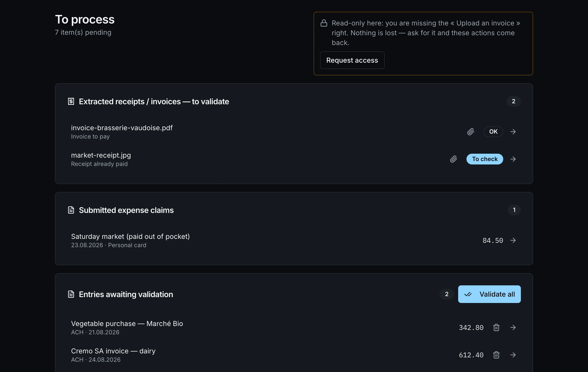
Task: Click the Entries awaiting validation receipt icon
Action: pos(71,294)
